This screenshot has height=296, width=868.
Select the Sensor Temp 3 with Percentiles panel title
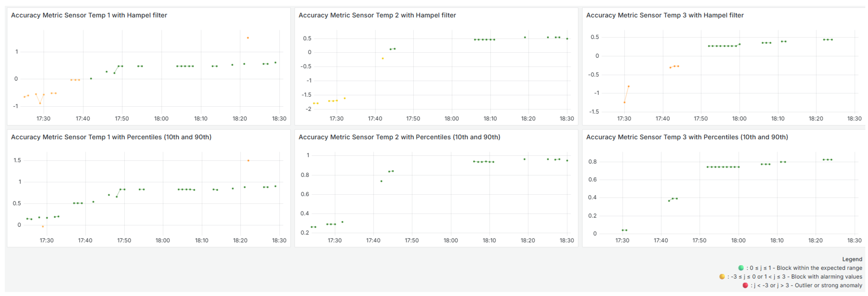coord(687,137)
